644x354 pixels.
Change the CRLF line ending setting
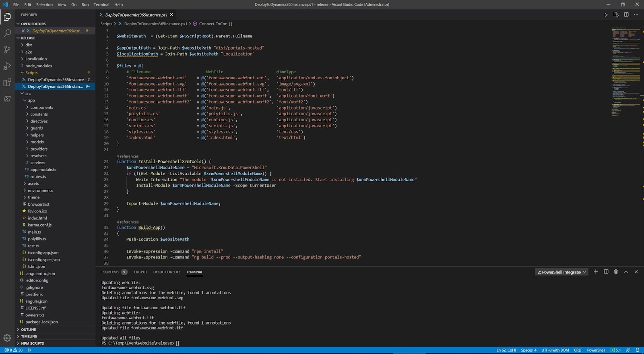pyautogui.click(x=578, y=350)
